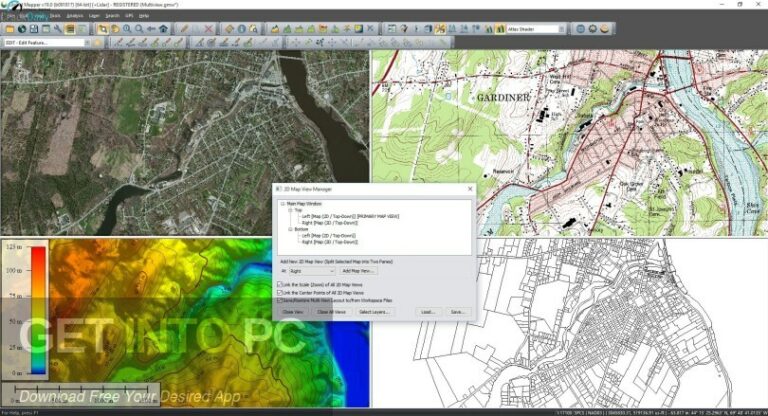Click the sun icon next to Edit Feature box
768x416 pixels.
[x=98, y=43]
